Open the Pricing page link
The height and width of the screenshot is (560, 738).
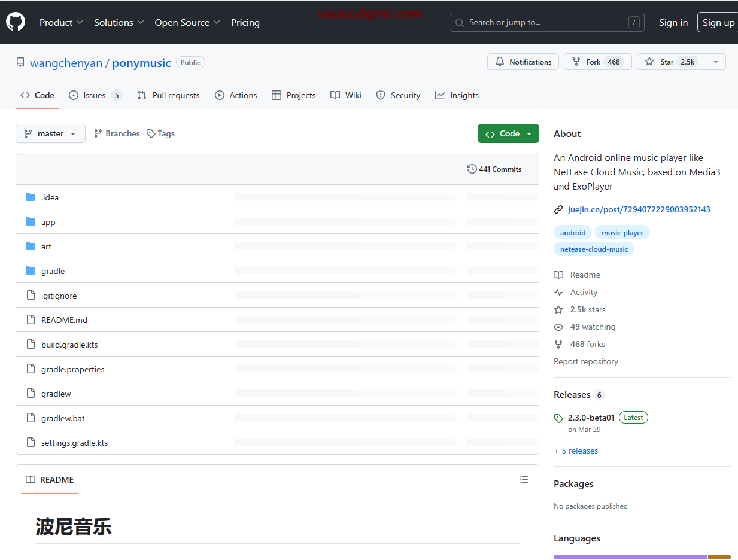245,22
